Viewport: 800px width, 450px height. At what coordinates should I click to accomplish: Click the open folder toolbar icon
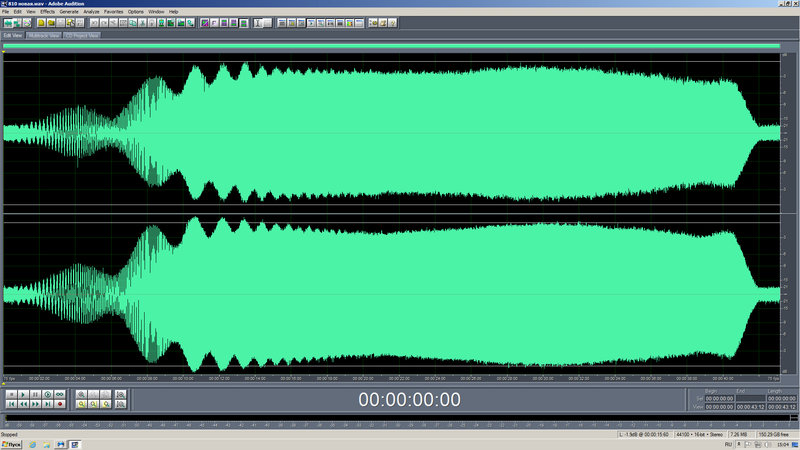(51, 23)
